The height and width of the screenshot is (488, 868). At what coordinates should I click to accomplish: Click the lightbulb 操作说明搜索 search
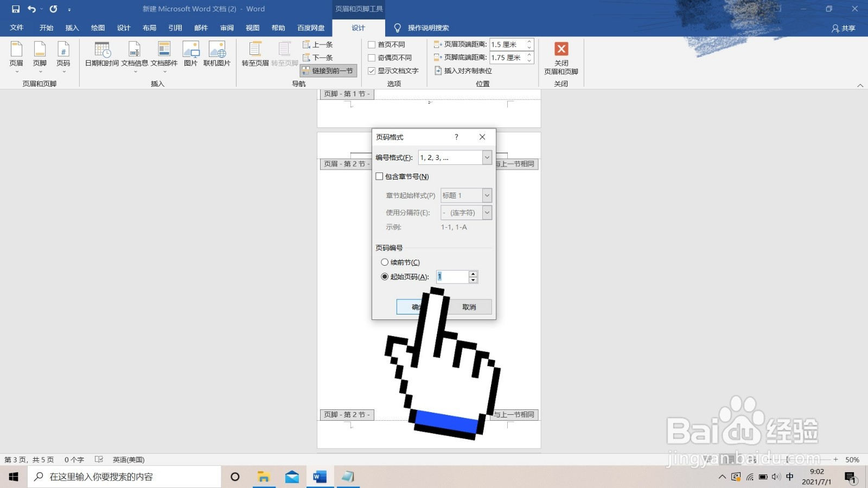[x=422, y=28]
